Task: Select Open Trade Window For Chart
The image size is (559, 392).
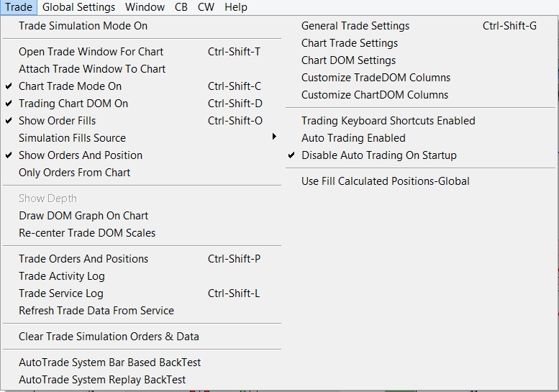Action: click(91, 52)
